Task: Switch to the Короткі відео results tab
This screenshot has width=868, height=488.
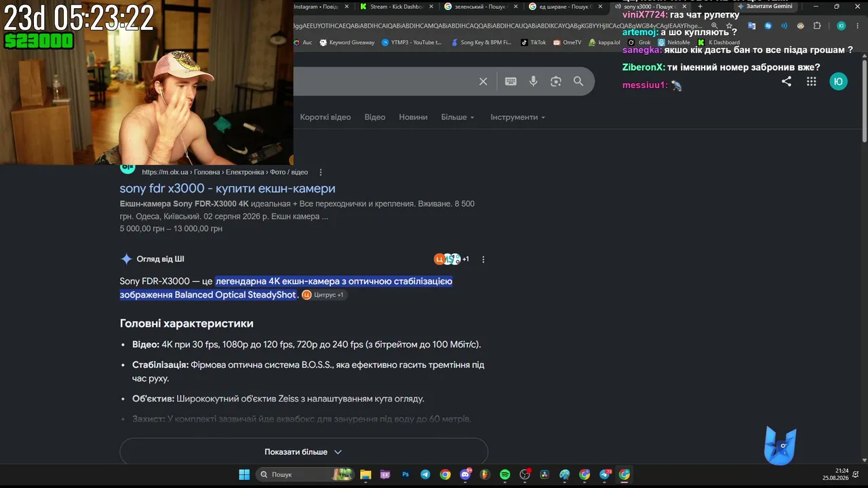Action: (x=325, y=117)
